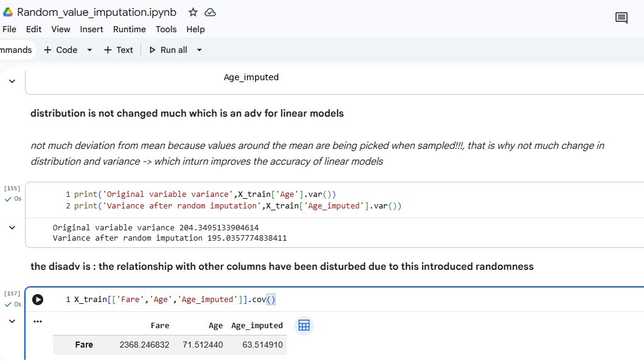
Task: Click the 71.512440 table cell
Action: pos(203,345)
